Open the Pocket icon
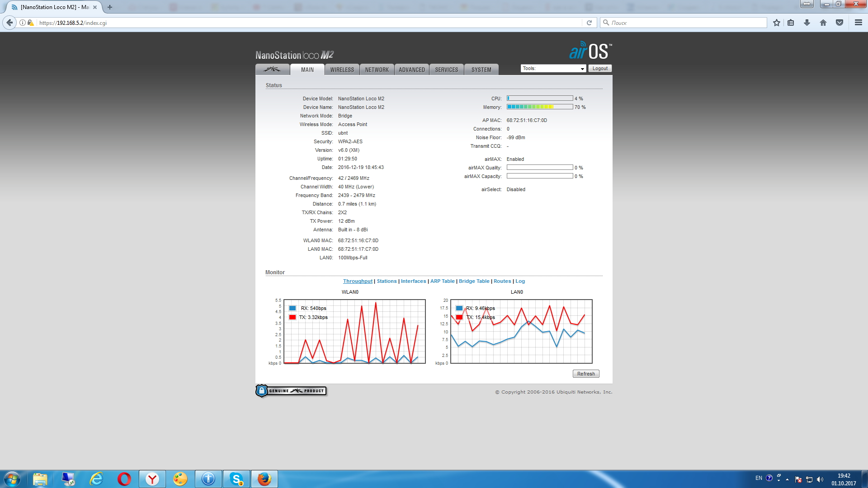 coord(840,23)
